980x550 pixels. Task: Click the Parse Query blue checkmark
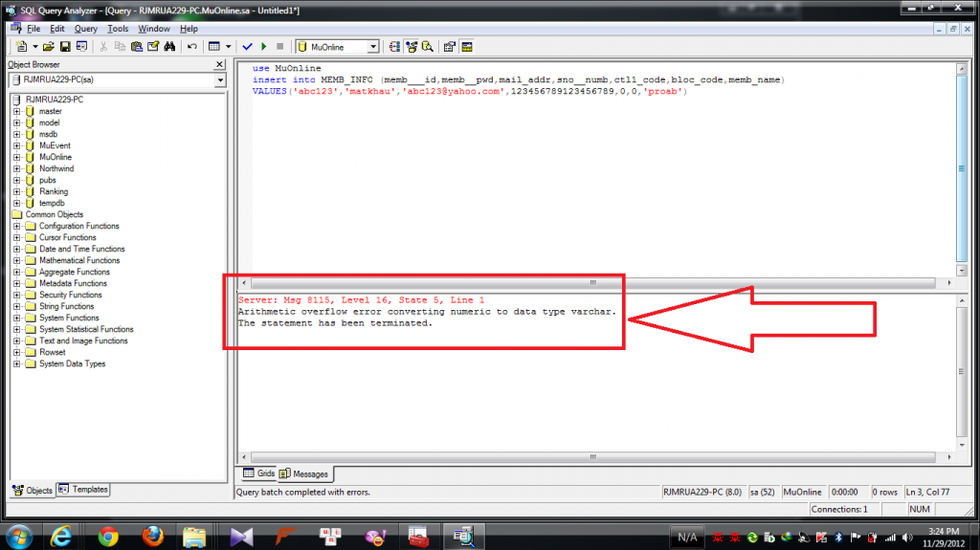pyautogui.click(x=247, y=46)
